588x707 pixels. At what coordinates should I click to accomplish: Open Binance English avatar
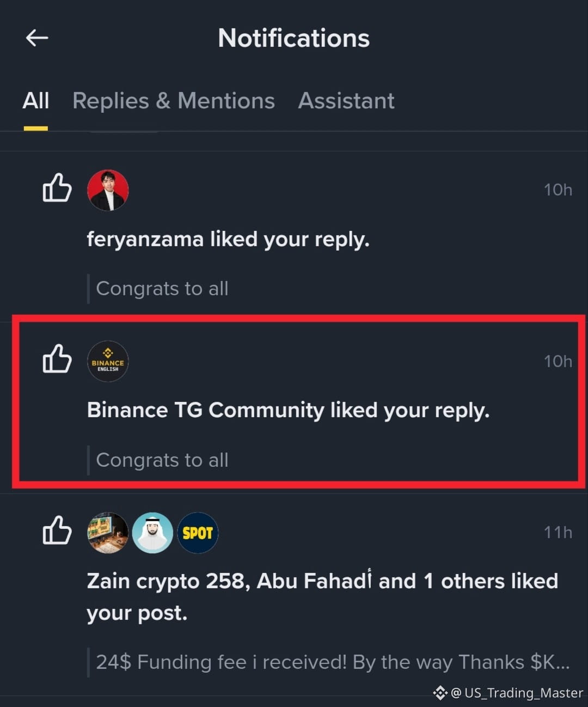pyautogui.click(x=108, y=361)
